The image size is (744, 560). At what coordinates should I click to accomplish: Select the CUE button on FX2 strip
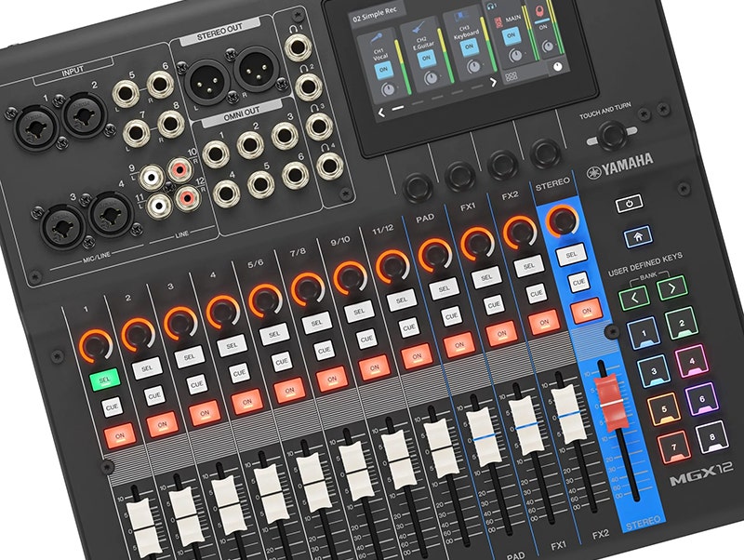pos(537,294)
